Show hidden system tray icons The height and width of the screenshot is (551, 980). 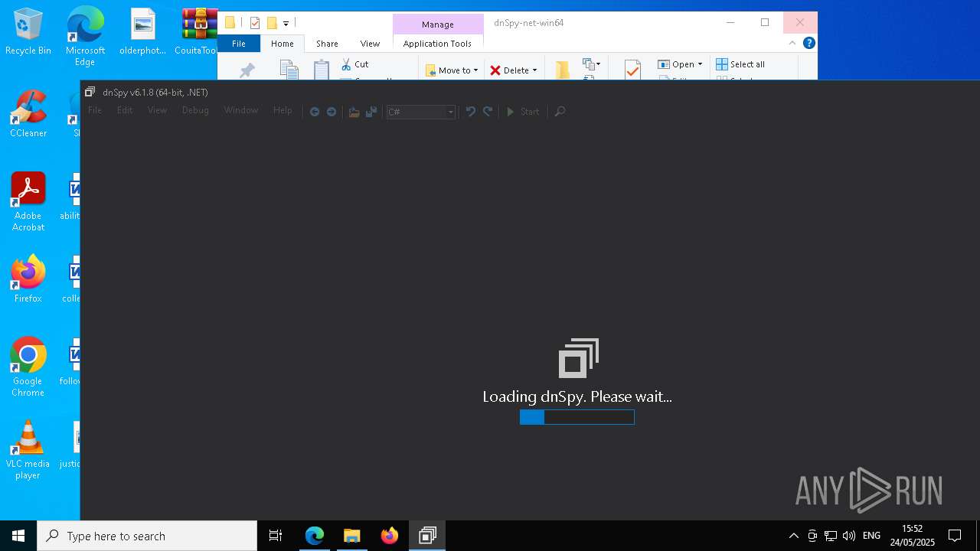coord(794,536)
